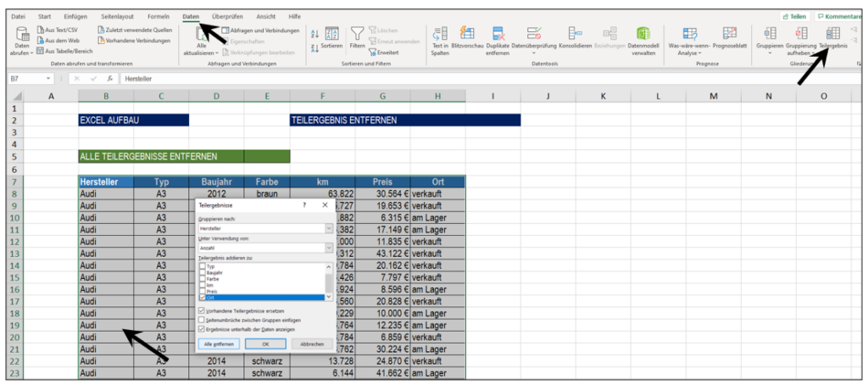868x385 pixels.
Task: Expand the Unter Verwendung von dropdown
Action: click(330, 248)
